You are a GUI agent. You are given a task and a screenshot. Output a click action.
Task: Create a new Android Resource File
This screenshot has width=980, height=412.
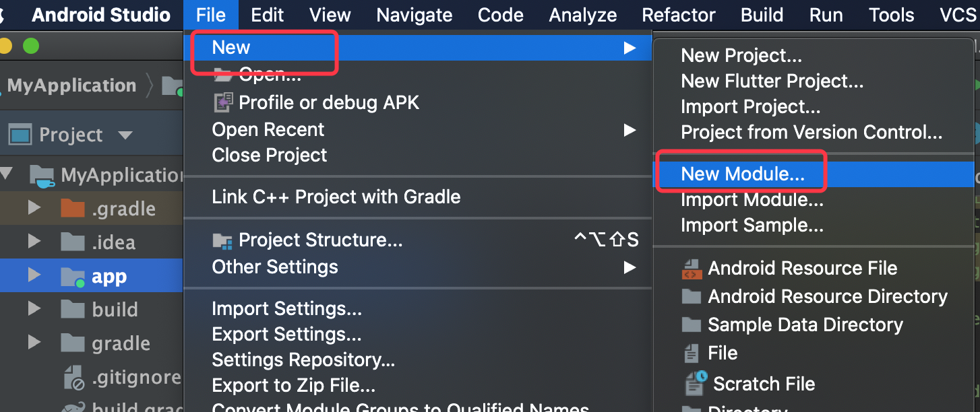coord(803,267)
